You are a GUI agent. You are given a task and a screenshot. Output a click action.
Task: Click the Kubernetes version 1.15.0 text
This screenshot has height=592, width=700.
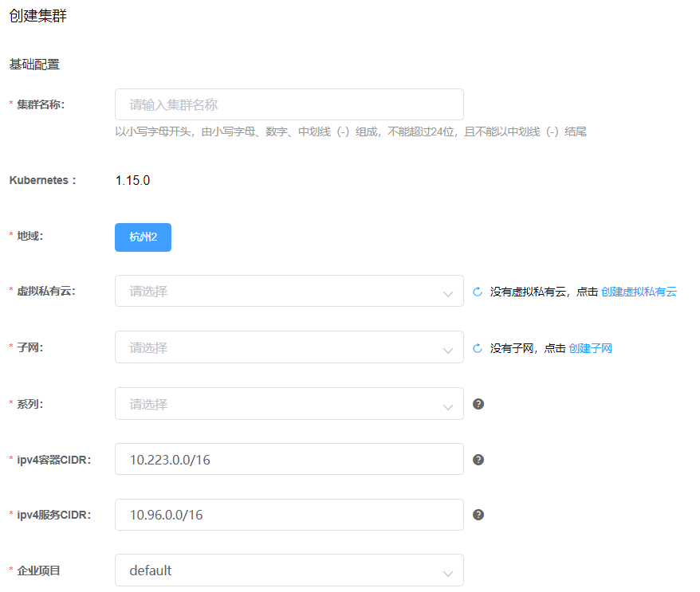[132, 180]
